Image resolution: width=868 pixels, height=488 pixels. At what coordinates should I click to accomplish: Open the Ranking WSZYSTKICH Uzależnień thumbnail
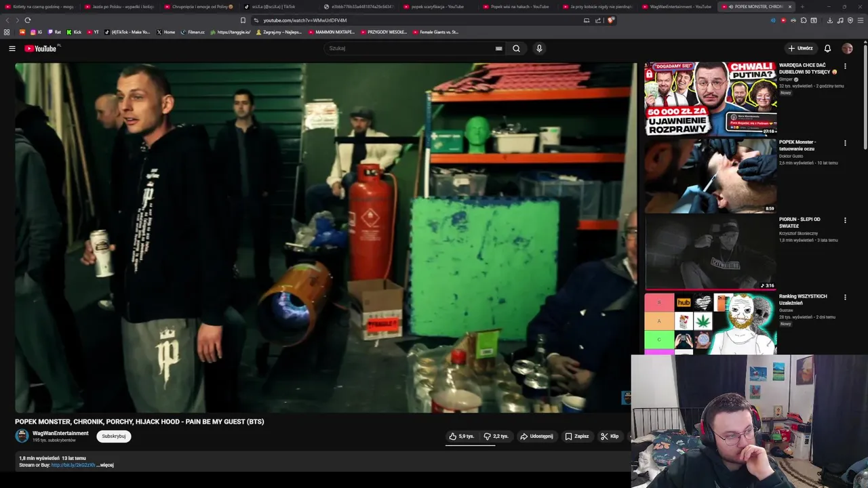click(x=710, y=324)
